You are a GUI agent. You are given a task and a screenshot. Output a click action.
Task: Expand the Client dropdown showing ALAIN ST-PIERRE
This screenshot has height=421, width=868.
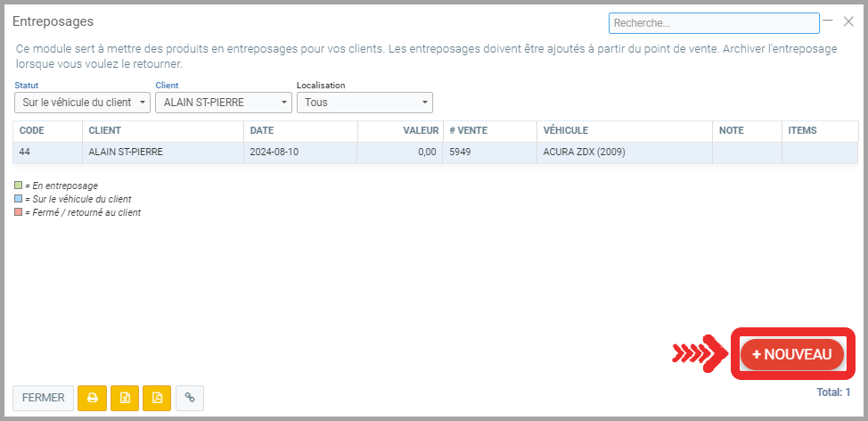(223, 103)
